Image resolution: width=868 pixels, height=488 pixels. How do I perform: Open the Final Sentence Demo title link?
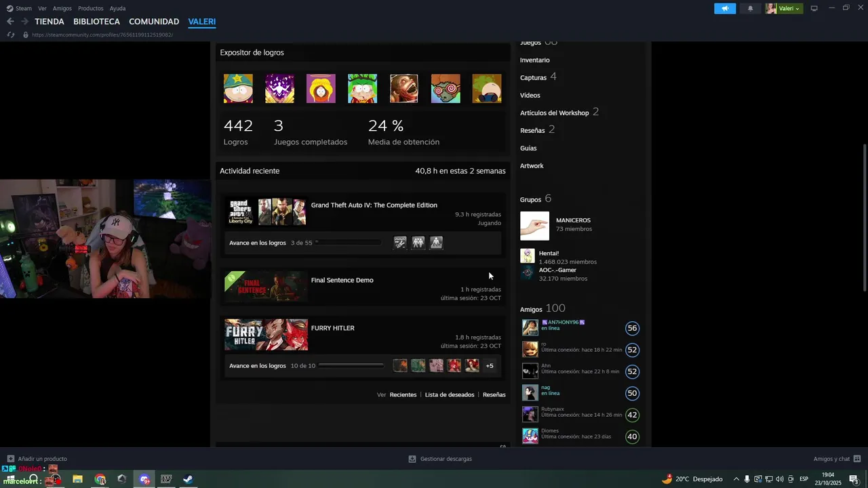[x=342, y=280]
